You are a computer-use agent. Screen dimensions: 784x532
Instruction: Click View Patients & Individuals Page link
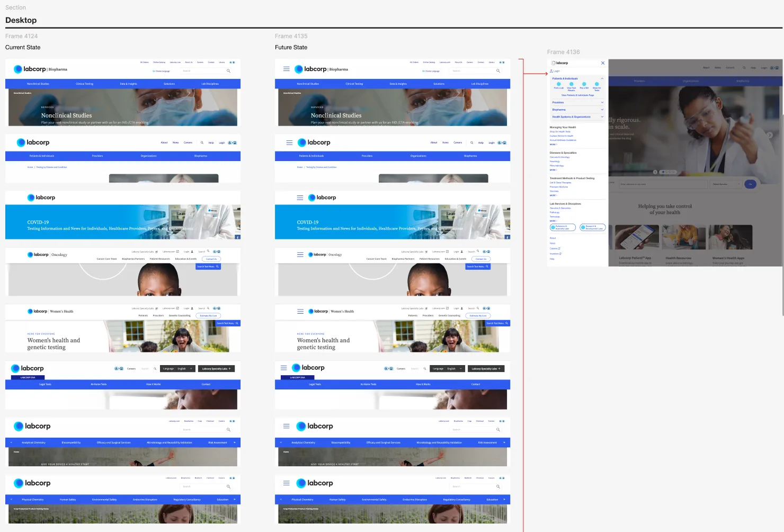[577, 95]
